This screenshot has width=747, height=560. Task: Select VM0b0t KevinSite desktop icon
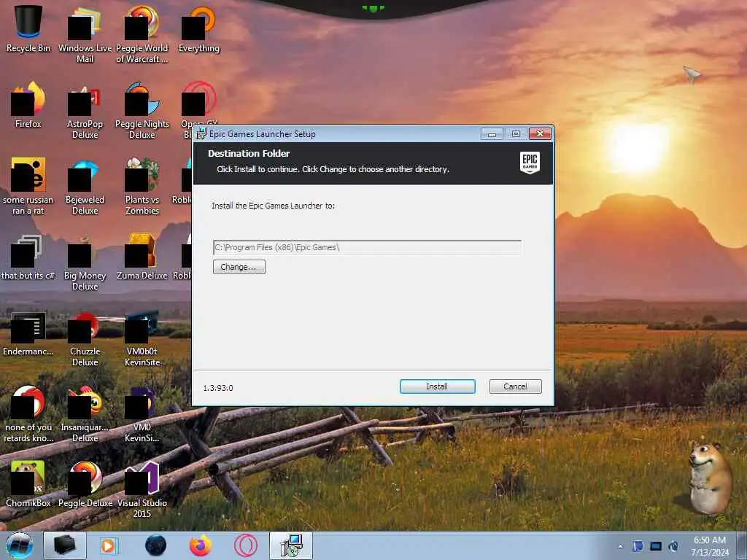point(142,338)
